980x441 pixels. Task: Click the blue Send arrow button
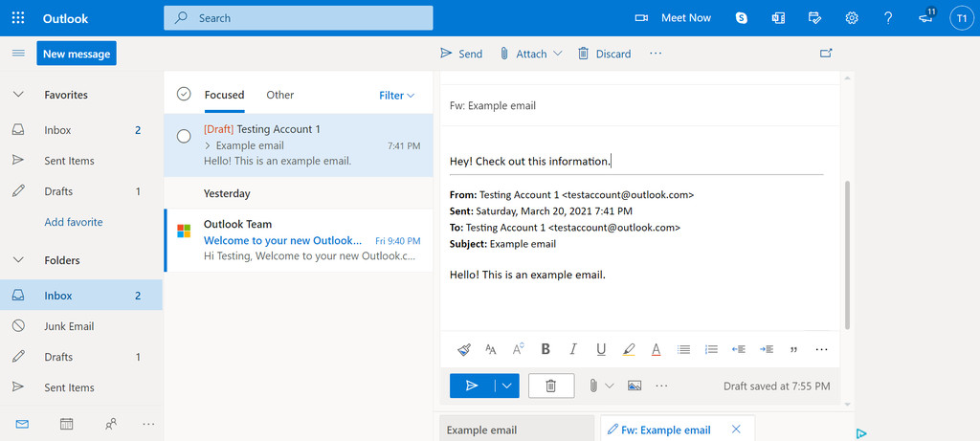(x=472, y=386)
